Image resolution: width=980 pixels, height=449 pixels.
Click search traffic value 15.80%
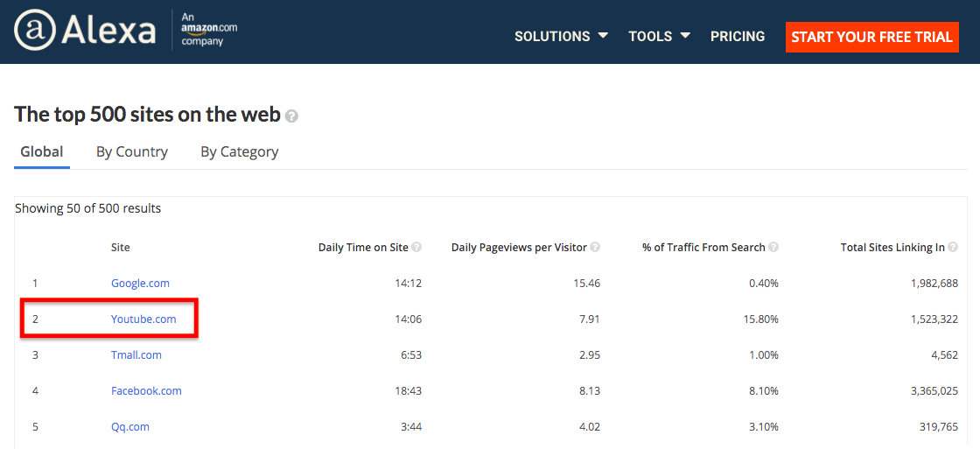click(x=760, y=319)
